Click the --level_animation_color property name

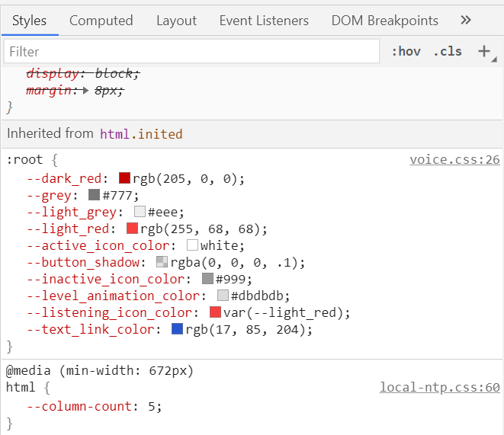(113, 296)
